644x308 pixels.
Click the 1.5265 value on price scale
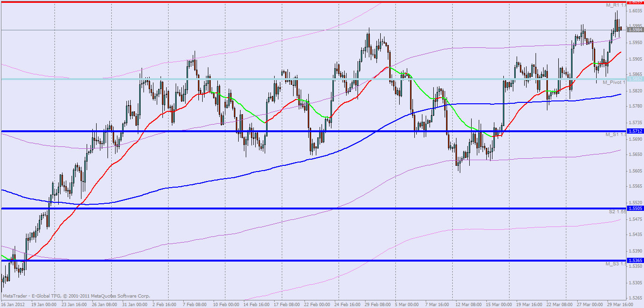tap(635, 299)
